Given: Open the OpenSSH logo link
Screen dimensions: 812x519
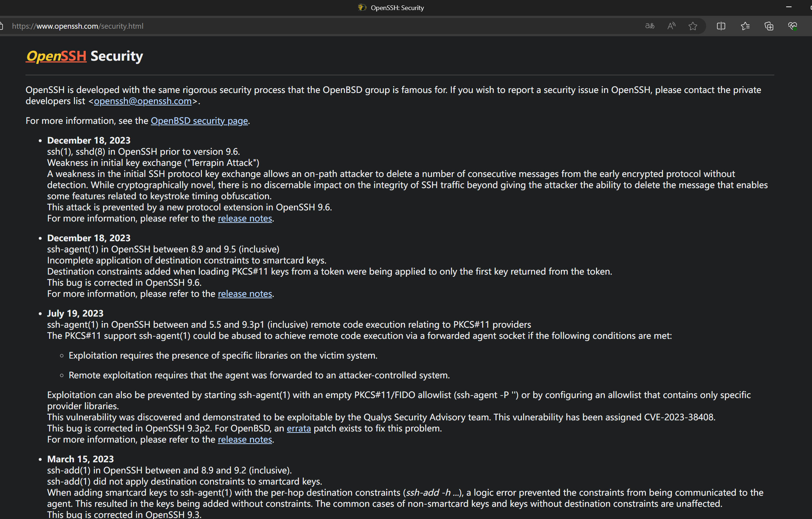Looking at the screenshot, I should tap(56, 56).
